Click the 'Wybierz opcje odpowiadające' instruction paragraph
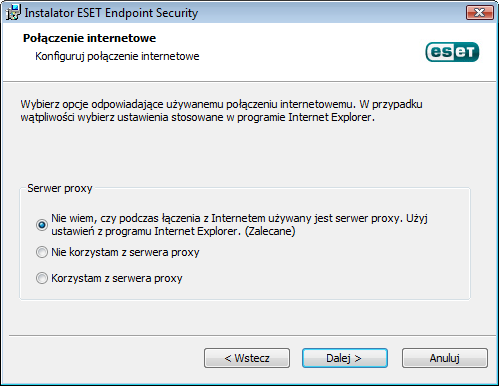Viewport: 499px width, 386px height. 221,111
